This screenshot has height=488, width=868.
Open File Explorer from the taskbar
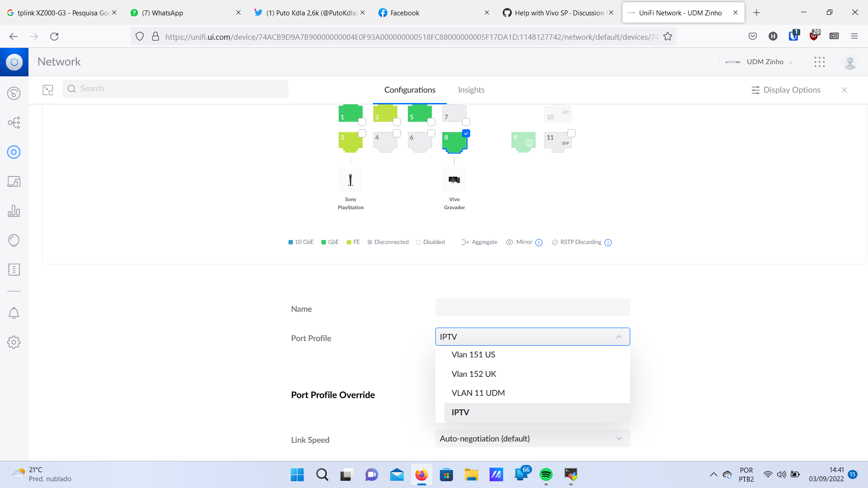coord(471,474)
